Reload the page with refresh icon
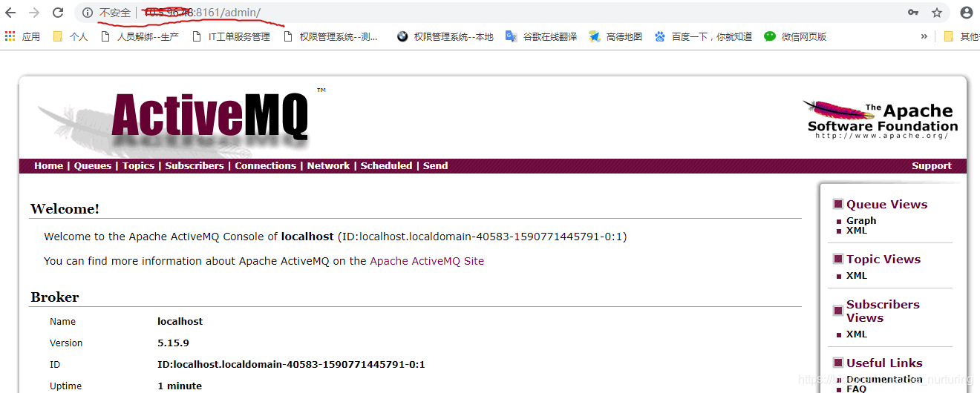This screenshot has height=393, width=980. [58, 13]
